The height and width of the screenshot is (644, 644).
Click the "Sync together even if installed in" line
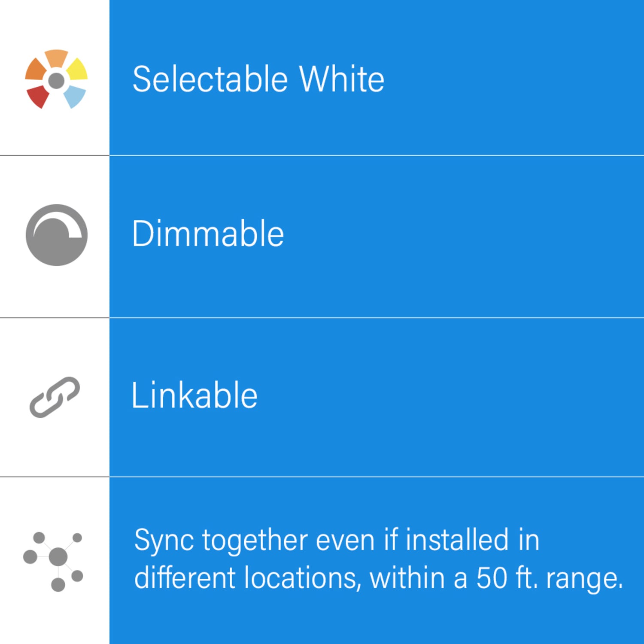[x=337, y=540]
